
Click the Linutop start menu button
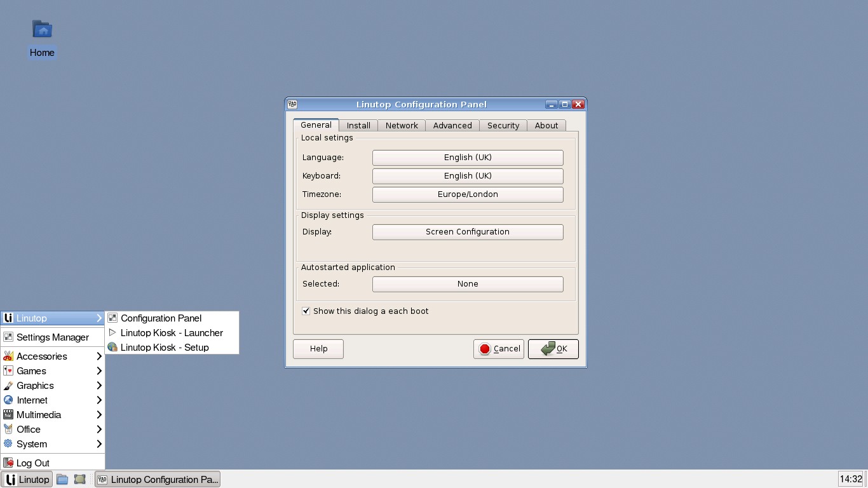pyautogui.click(x=27, y=480)
